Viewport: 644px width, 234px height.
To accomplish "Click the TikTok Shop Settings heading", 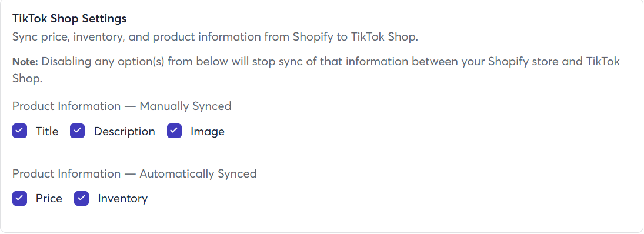I will 69,18.
